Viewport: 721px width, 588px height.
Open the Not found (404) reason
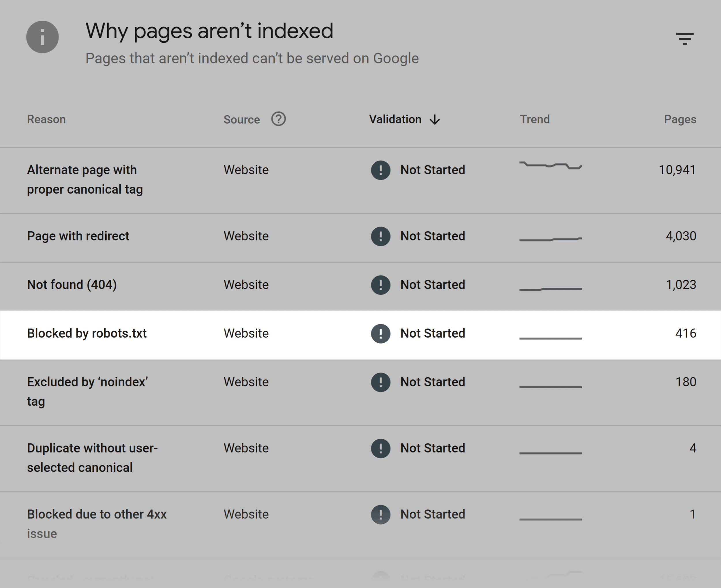(x=72, y=285)
